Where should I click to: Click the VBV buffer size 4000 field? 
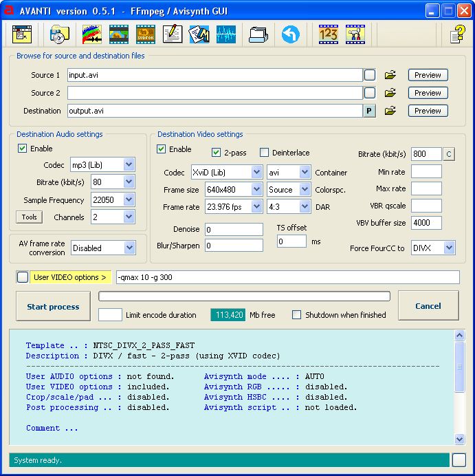426,223
